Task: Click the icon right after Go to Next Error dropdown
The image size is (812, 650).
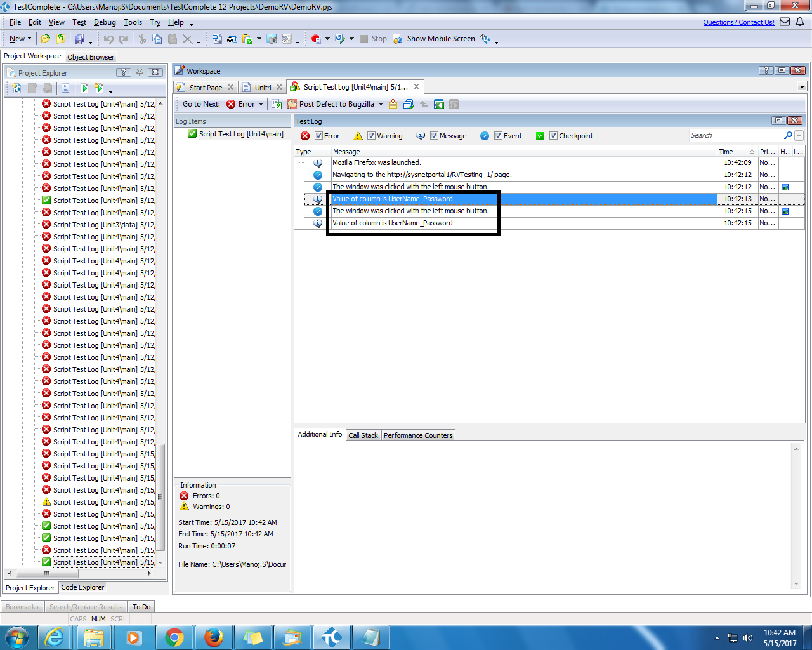Action: (x=277, y=104)
